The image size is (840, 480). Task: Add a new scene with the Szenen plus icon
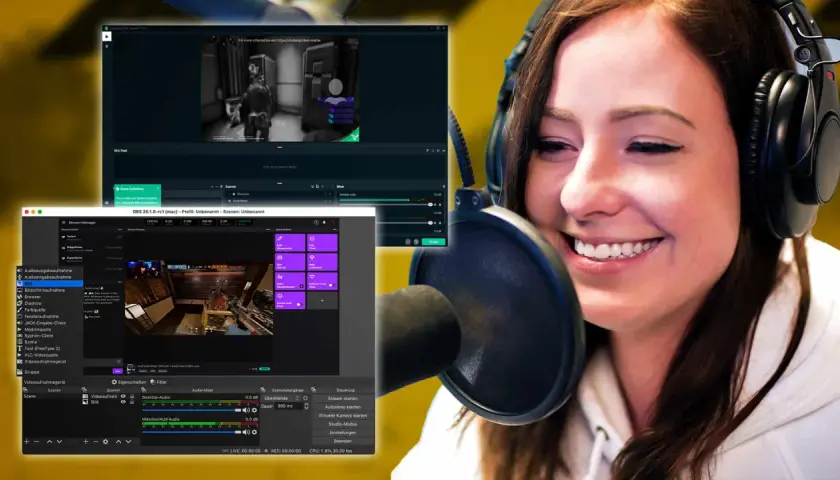click(x=26, y=441)
